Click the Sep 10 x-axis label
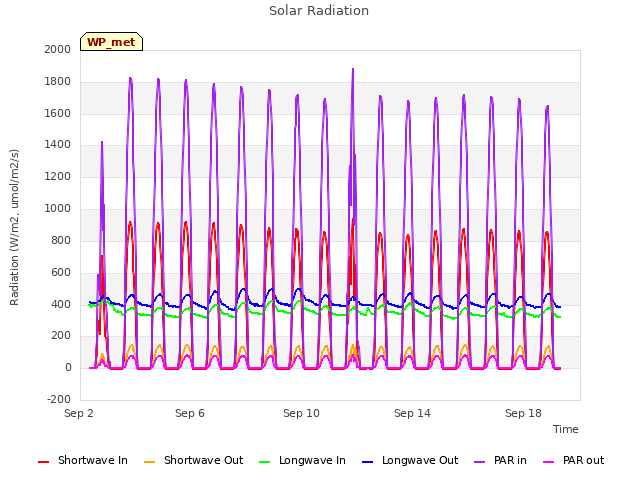640x480 pixels. coord(301,413)
